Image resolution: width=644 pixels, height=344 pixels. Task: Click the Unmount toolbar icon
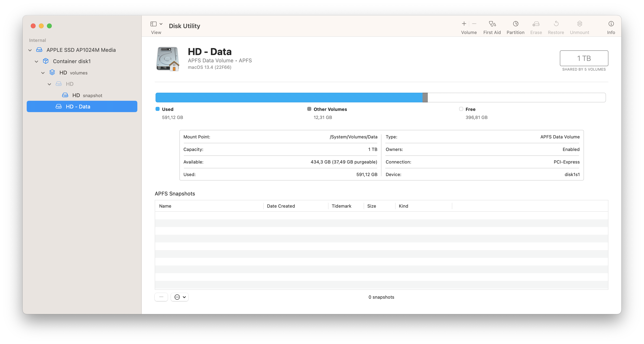tap(579, 24)
